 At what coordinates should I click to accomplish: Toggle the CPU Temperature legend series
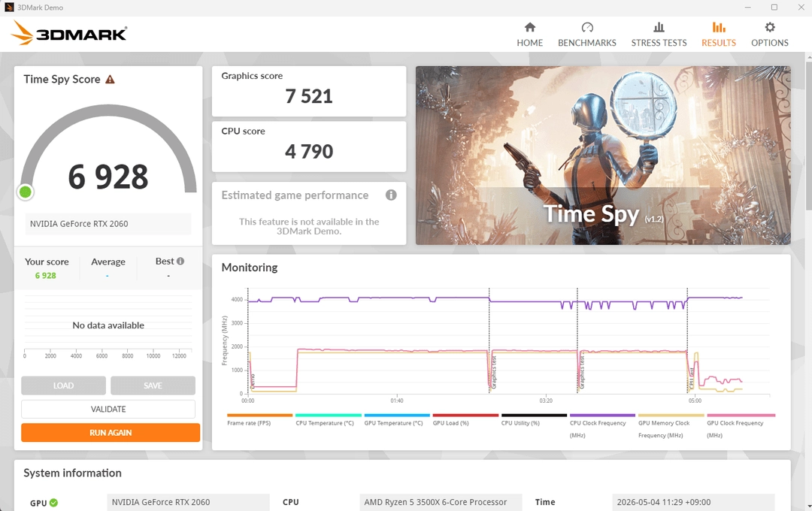(x=328, y=420)
